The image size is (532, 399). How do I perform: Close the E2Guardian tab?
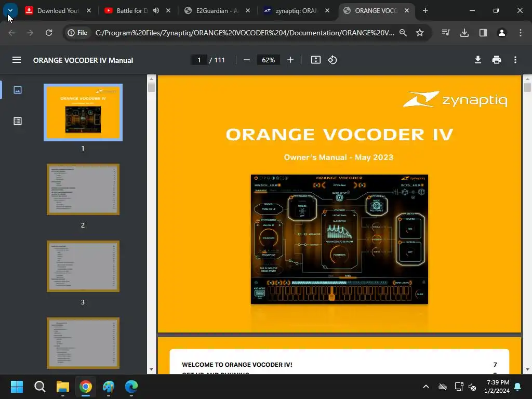[x=248, y=10]
